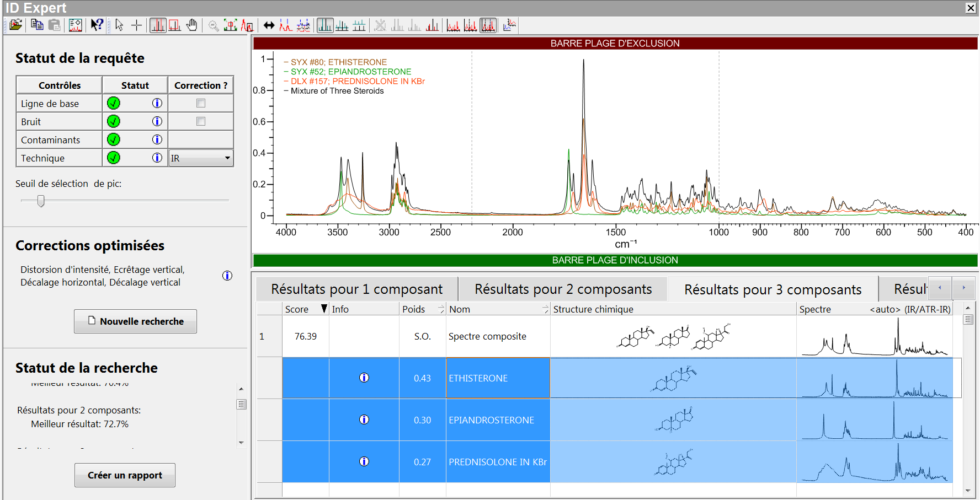Click the peak selection threshold slider handle
The height and width of the screenshot is (500, 980).
click(41, 201)
